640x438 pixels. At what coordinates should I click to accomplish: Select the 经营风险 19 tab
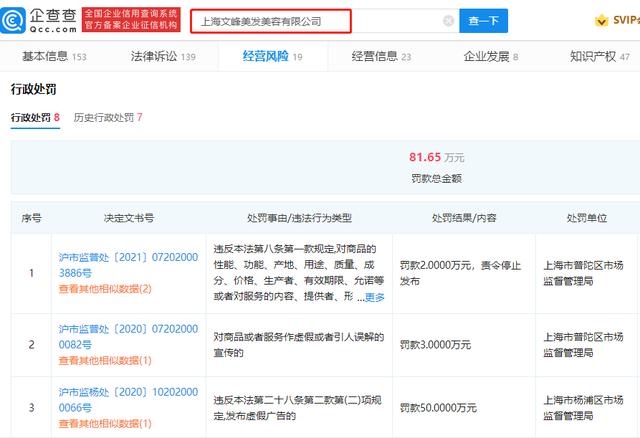pyautogui.click(x=272, y=56)
